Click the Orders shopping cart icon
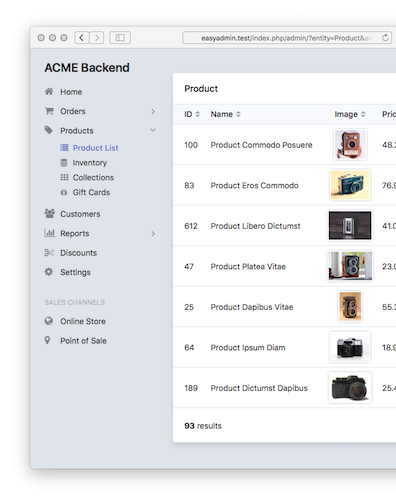Image resolution: width=396 pixels, height=500 pixels. 49,111
